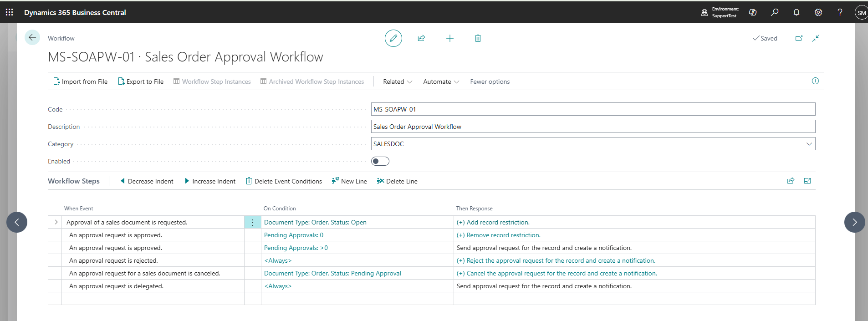Image resolution: width=868 pixels, height=321 pixels.
Task: Select 'Approval of a sales document is requested.'
Action: point(127,222)
